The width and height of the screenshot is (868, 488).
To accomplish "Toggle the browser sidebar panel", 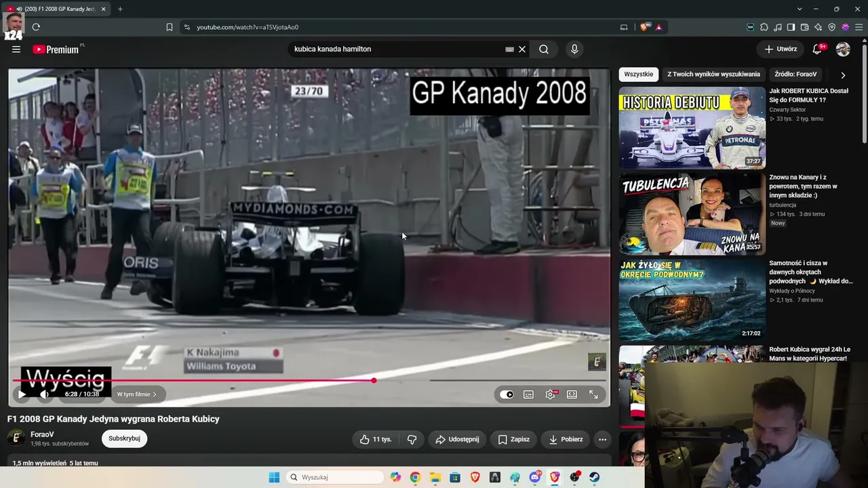I will (x=791, y=27).
